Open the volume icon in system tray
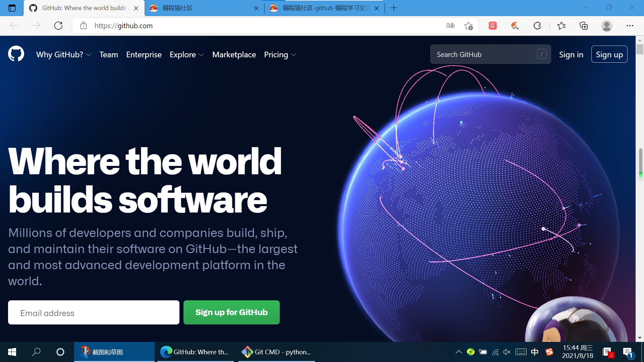The image size is (644, 362). [x=507, y=352]
